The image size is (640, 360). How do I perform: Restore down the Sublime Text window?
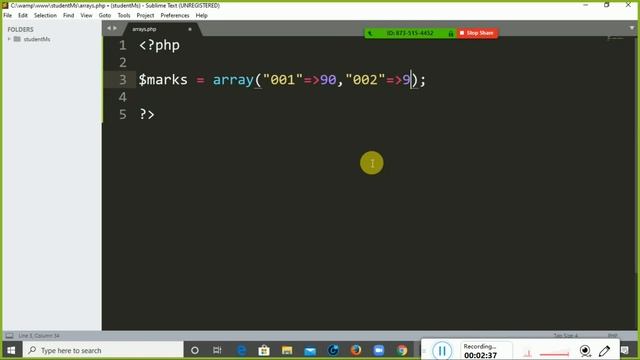point(607,5)
